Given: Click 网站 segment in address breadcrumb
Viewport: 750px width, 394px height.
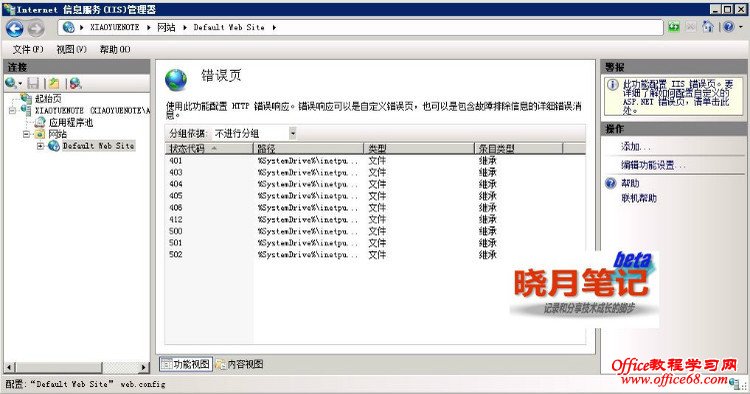Looking at the screenshot, I should point(166,28).
